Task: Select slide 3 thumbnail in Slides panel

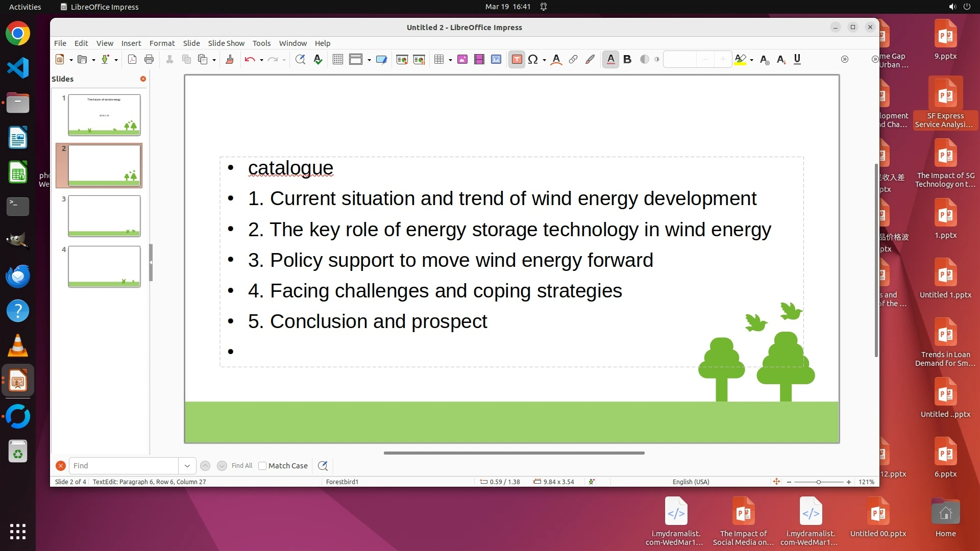Action: [x=104, y=216]
